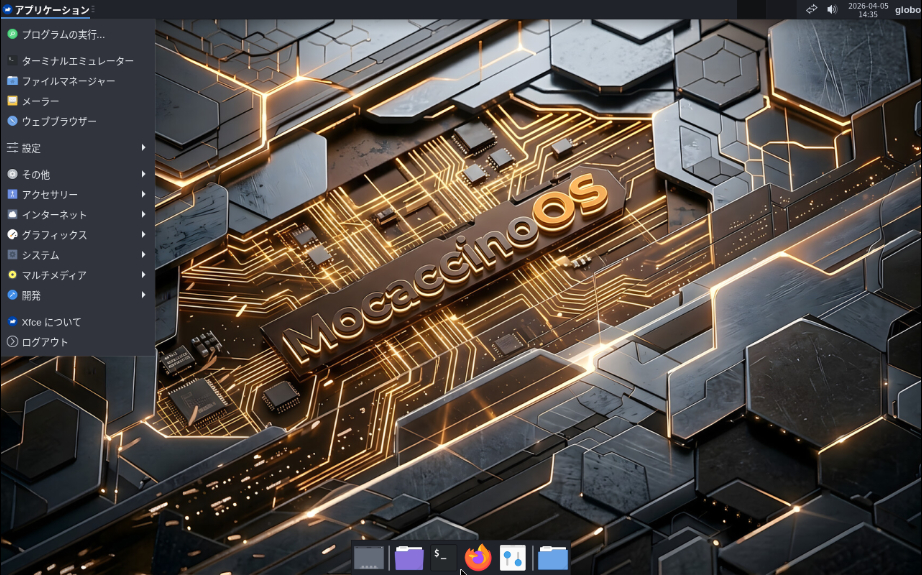
Task: Open Xfce について entry
Action: pyautogui.click(x=51, y=322)
